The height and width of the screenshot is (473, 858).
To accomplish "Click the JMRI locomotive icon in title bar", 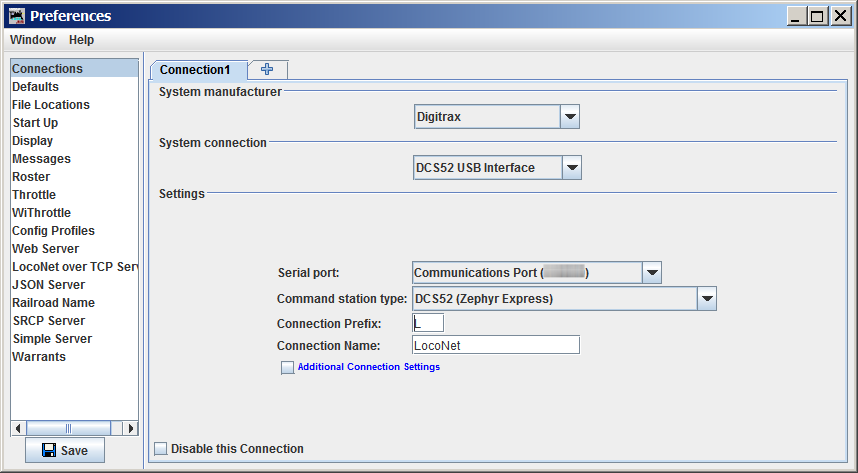I will [17, 16].
